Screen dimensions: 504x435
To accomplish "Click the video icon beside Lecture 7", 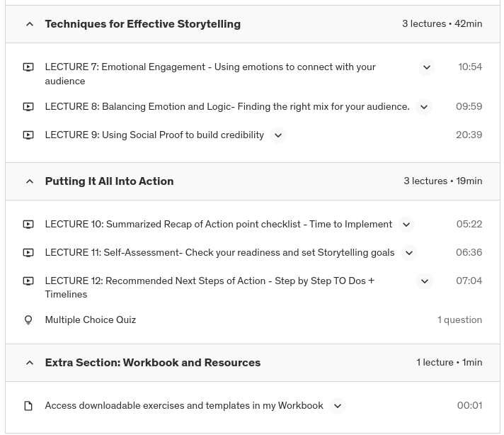I will (x=28, y=67).
